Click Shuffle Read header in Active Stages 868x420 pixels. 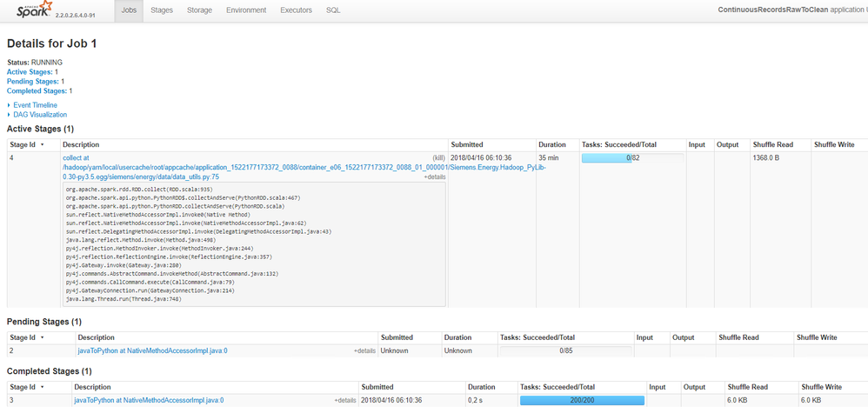pos(773,145)
